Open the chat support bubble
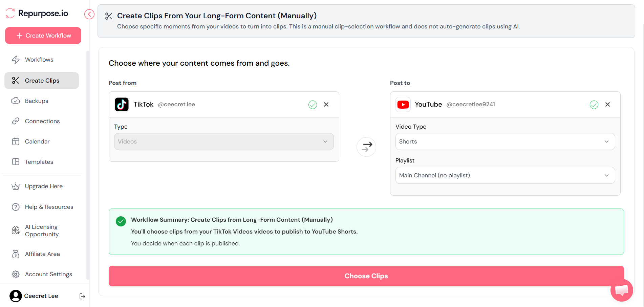 coord(622,290)
